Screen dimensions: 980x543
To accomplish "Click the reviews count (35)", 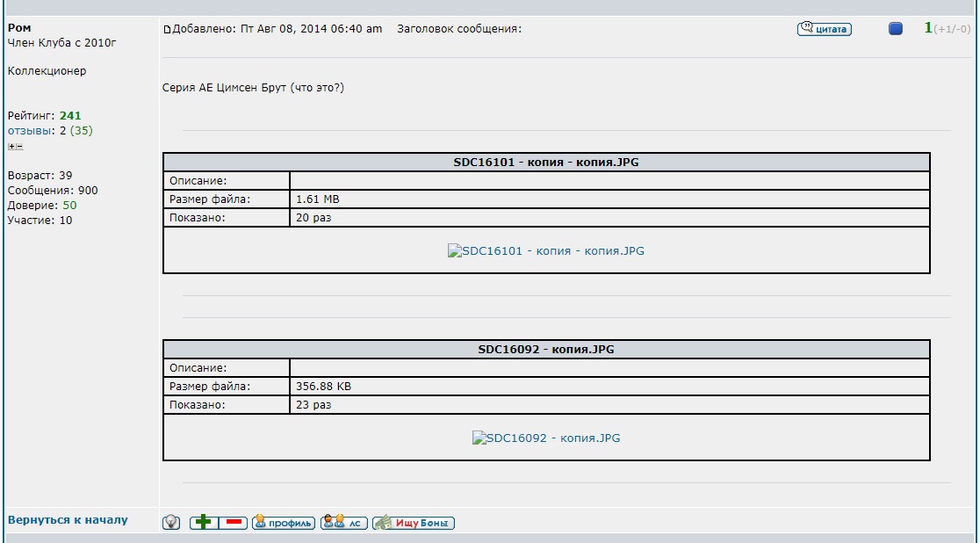I will click(x=82, y=131).
